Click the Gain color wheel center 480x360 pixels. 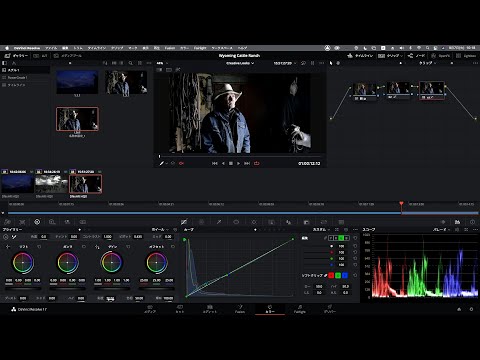[x=112, y=262]
